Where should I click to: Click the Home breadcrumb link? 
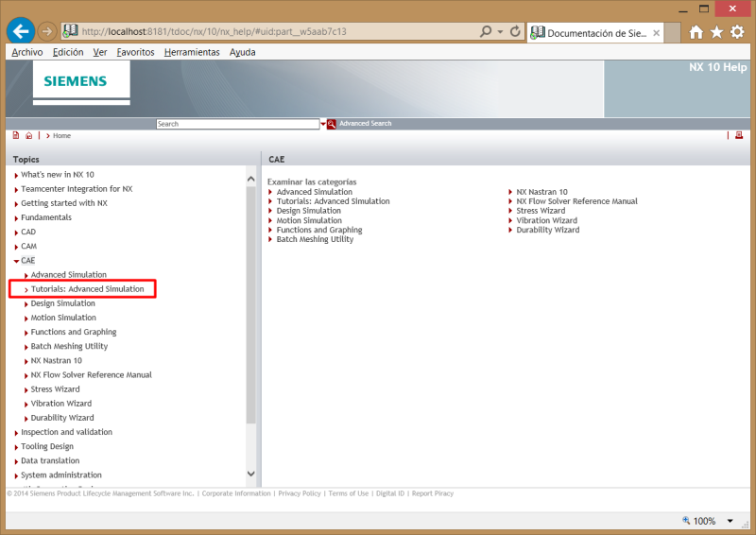[61, 135]
